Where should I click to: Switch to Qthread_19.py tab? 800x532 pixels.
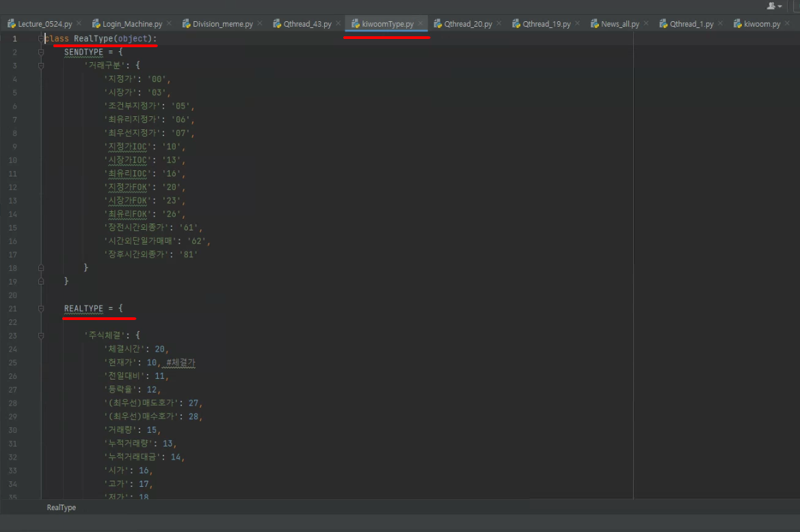point(546,24)
